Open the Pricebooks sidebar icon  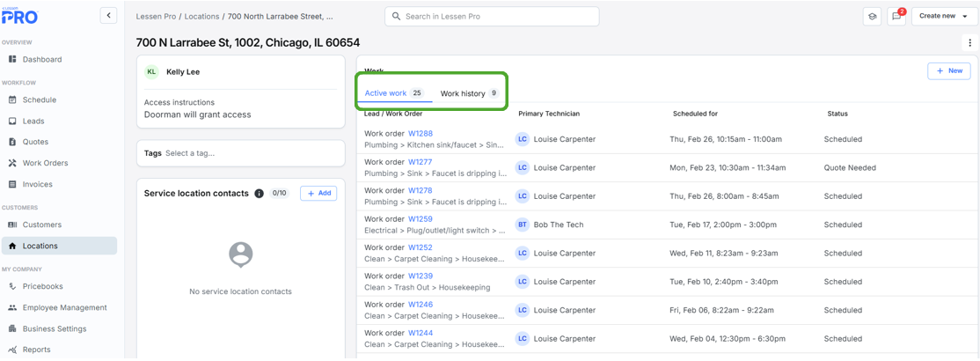point(12,287)
